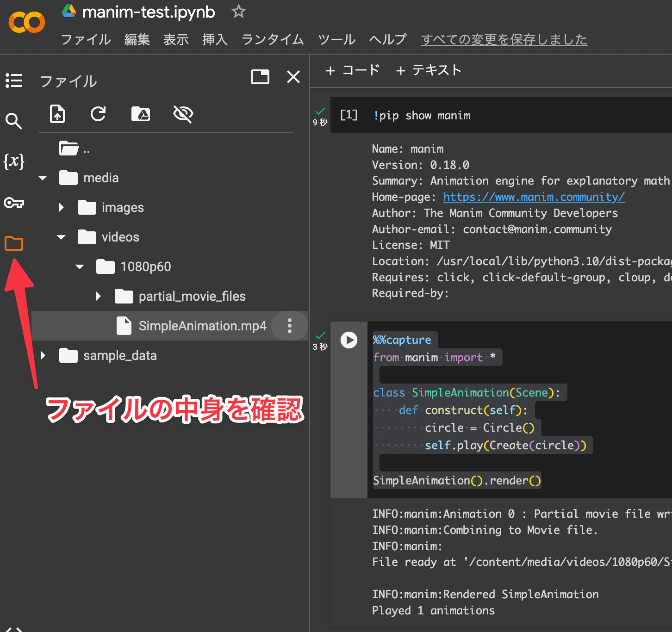This screenshot has height=632, width=672.
Task: Toggle the orange Files folder sidebar panel
Action: click(14, 243)
